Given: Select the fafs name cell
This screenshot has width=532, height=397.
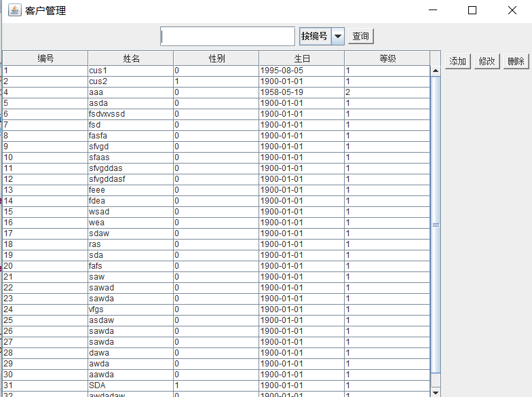Looking at the screenshot, I should (130, 266).
